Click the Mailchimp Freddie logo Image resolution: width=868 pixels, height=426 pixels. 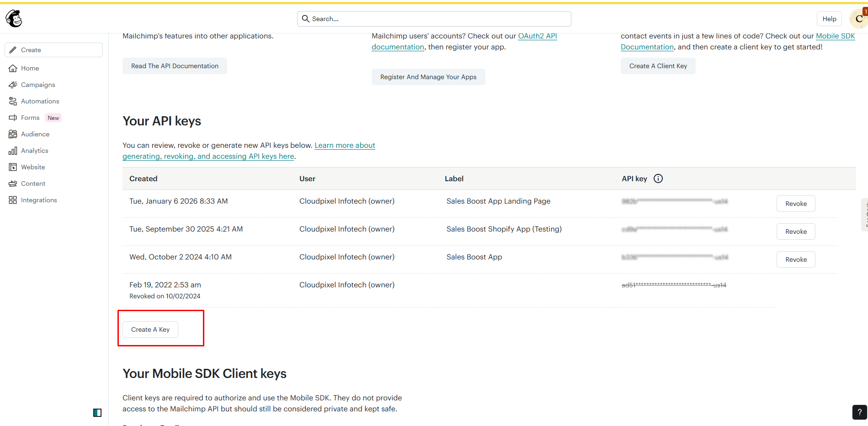[14, 19]
